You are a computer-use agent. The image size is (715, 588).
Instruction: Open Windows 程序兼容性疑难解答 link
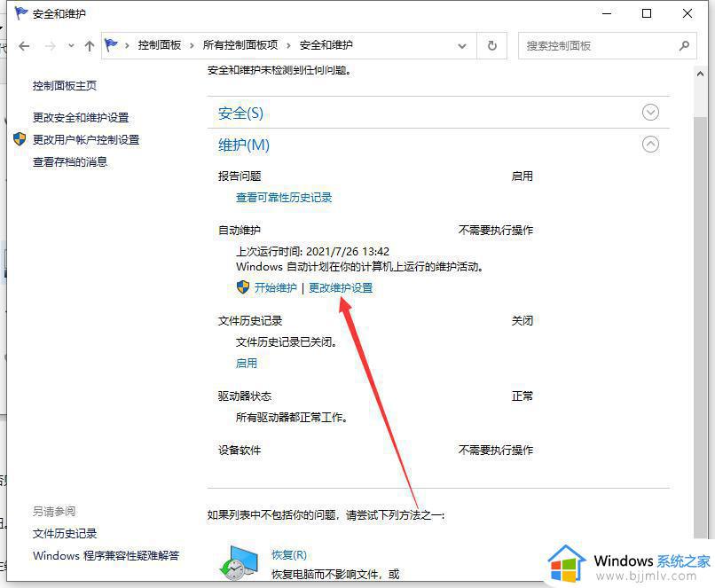[106, 556]
